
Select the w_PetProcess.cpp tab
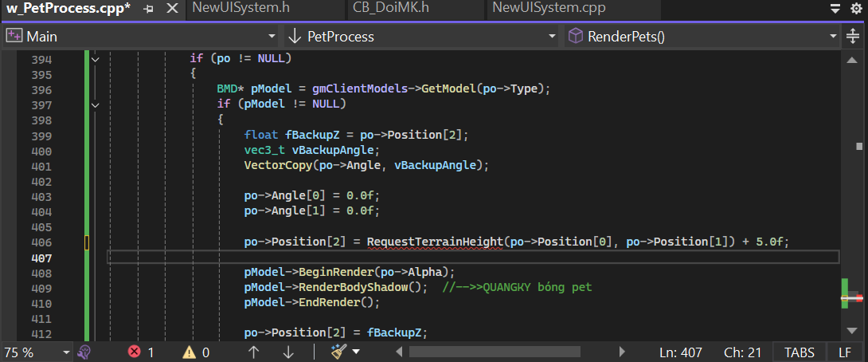coord(68,9)
